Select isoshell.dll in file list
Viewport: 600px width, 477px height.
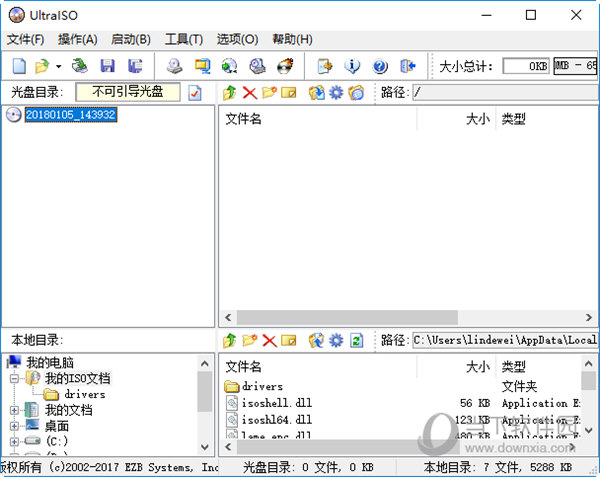(277, 403)
